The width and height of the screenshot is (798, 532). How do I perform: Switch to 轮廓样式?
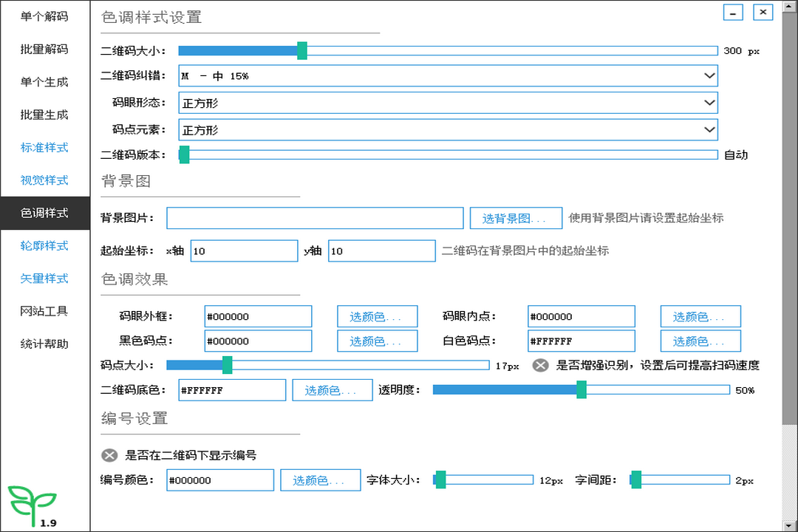click(x=44, y=245)
